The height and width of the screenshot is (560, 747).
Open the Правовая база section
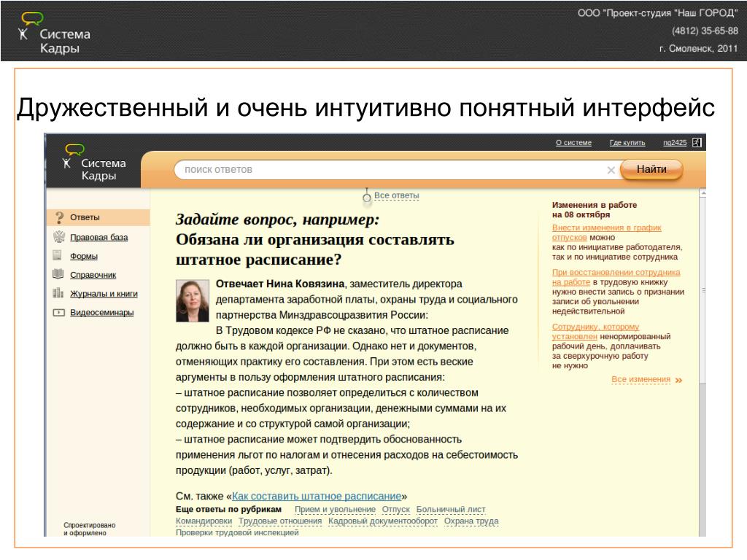click(98, 237)
